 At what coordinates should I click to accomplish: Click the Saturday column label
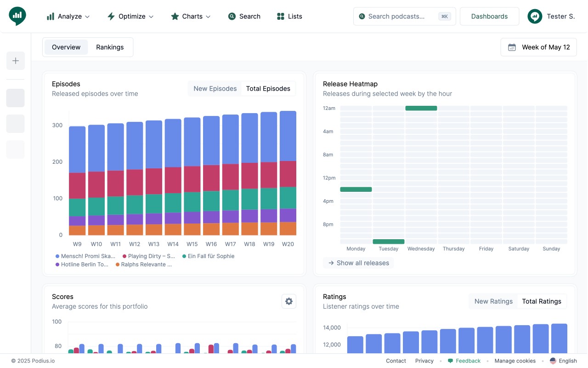(x=519, y=249)
